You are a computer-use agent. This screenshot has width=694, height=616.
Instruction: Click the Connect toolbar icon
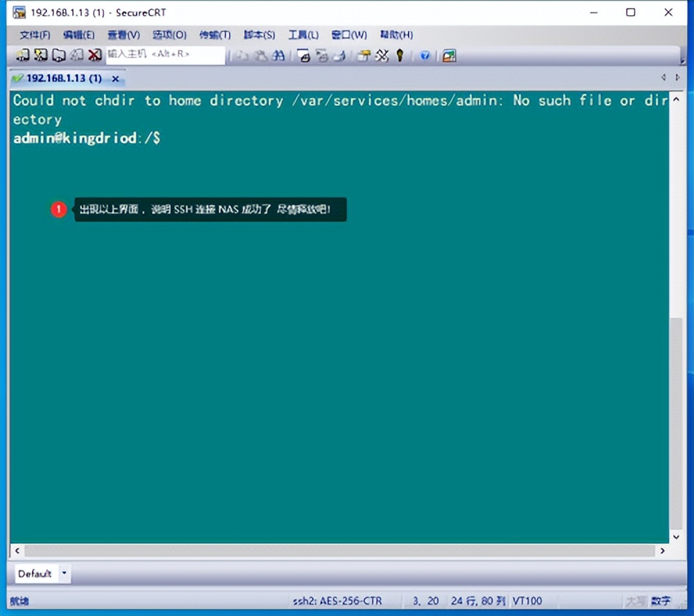23,55
